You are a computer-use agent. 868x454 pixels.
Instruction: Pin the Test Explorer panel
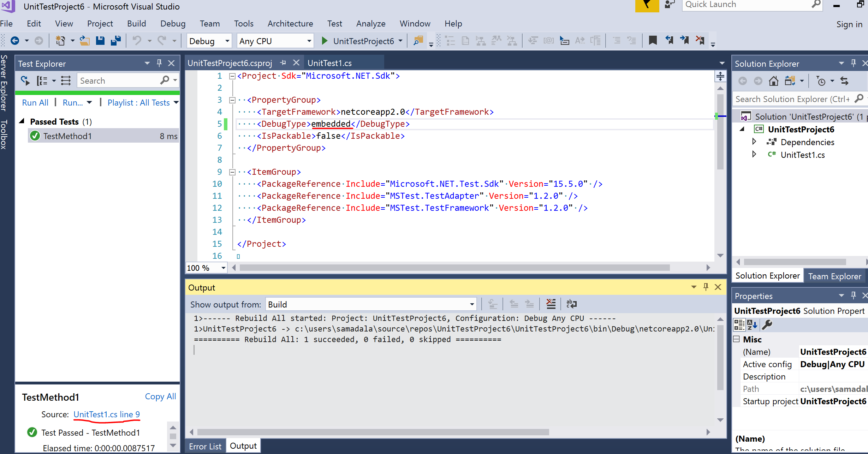[x=159, y=63]
